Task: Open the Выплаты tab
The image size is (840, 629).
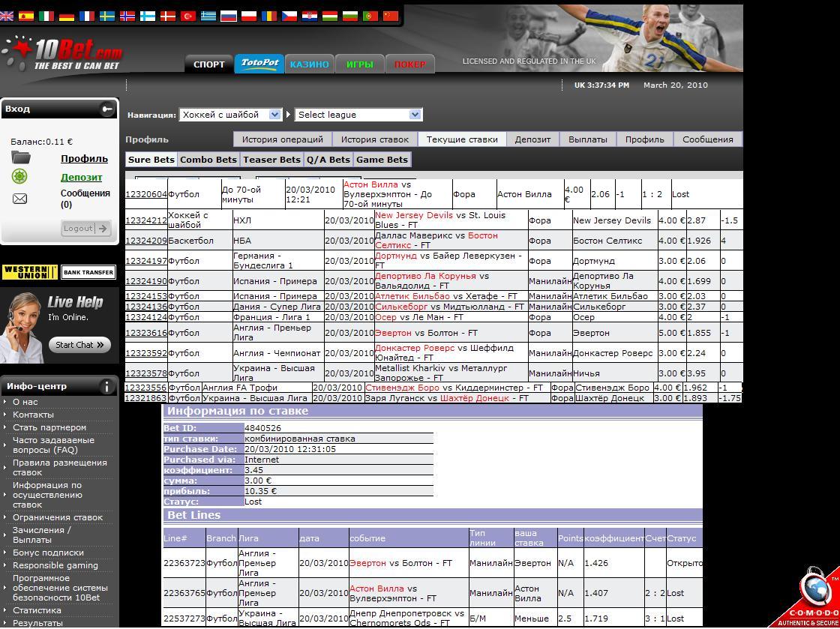Action: click(588, 139)
